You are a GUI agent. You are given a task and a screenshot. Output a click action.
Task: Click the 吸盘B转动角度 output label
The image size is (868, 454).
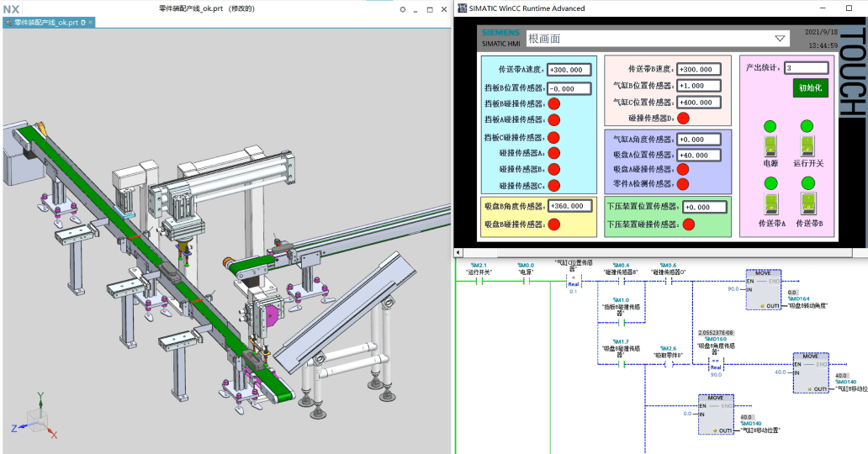tap(807, 306)
